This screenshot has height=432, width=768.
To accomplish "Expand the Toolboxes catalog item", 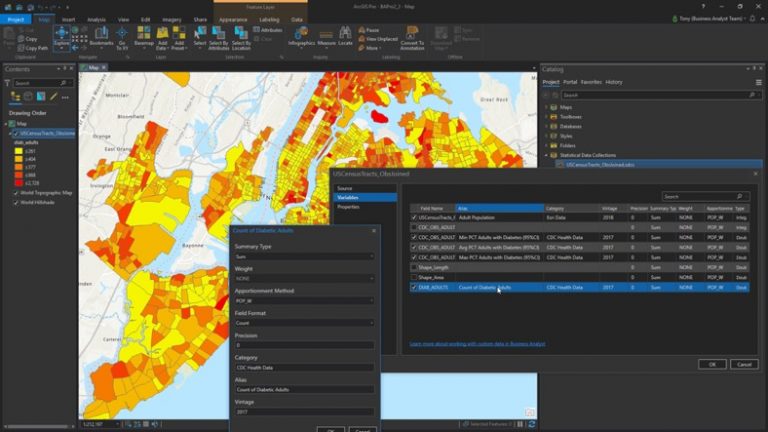I will click(547, 116).
